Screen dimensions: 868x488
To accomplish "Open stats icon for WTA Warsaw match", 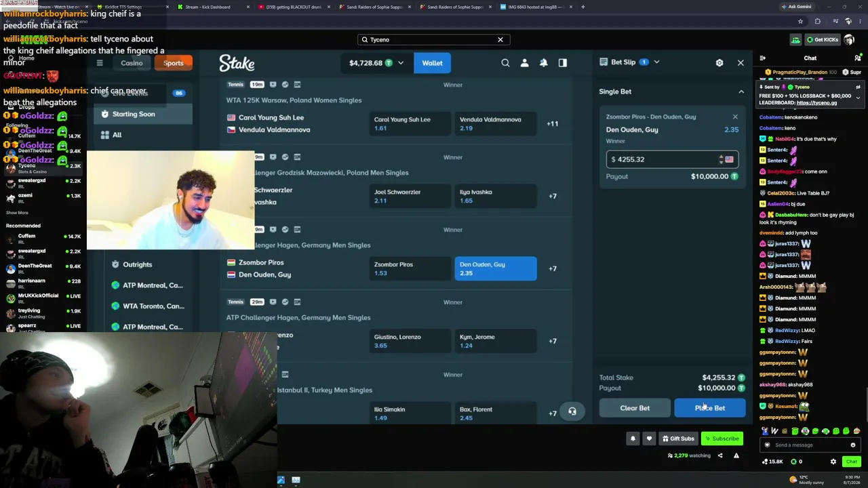I will [x=285, y=85].
